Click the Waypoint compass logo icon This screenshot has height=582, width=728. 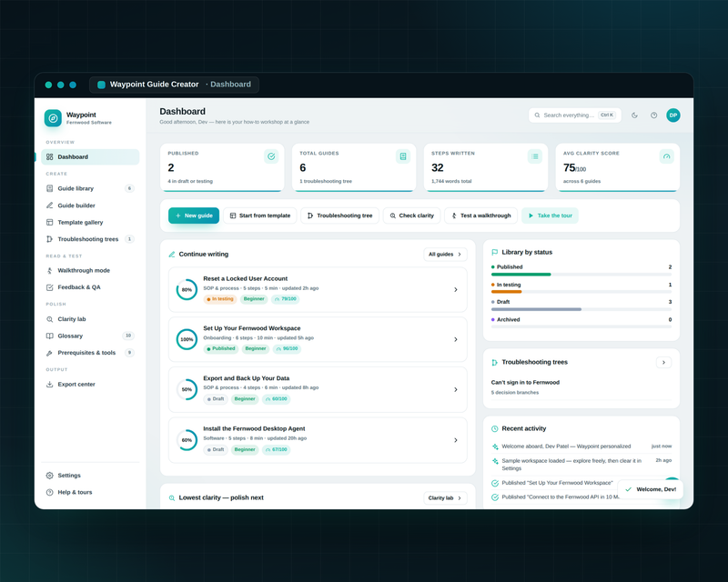pos(53,118)
